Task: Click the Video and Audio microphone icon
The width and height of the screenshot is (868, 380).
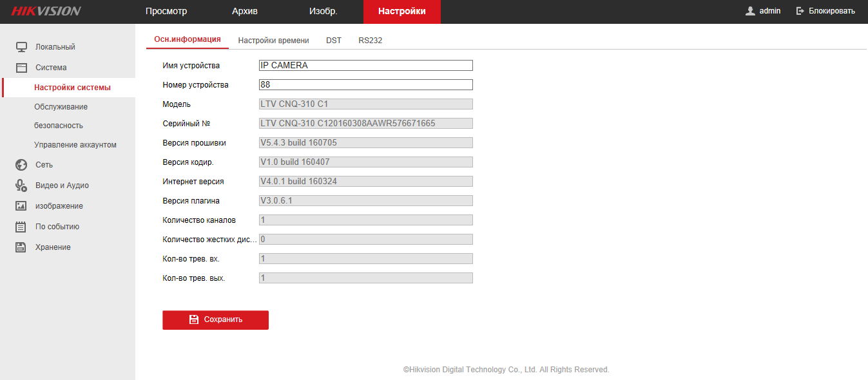Action: point(21,185)
